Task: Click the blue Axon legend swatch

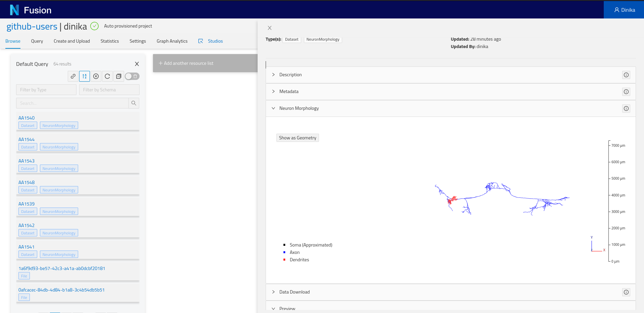Action: (x=284, y=252)
